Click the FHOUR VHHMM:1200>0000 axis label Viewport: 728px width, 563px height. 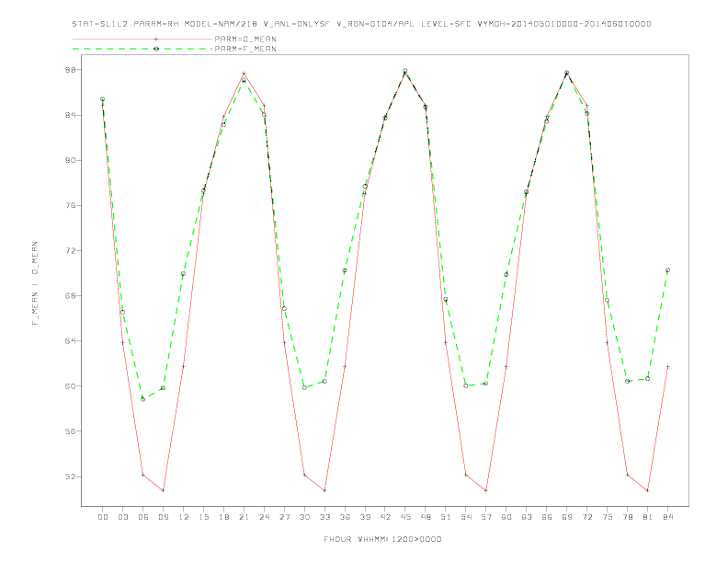[x=382, y=539]
